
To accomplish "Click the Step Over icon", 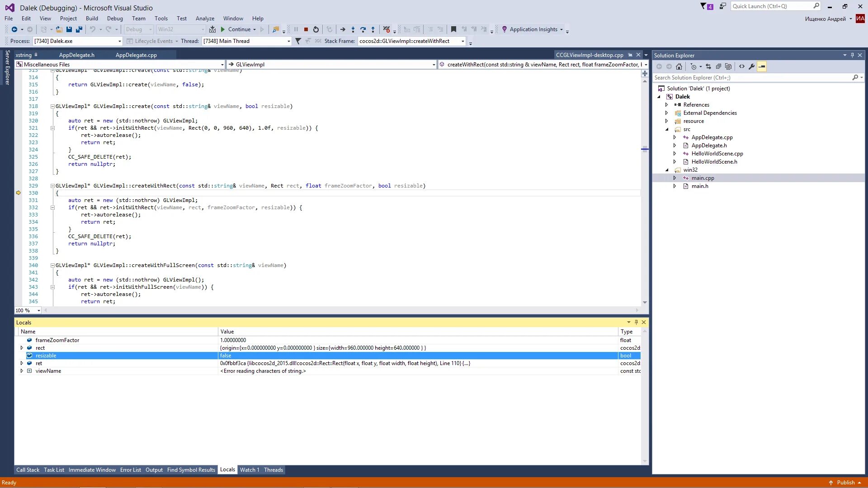I will (363, 29).
